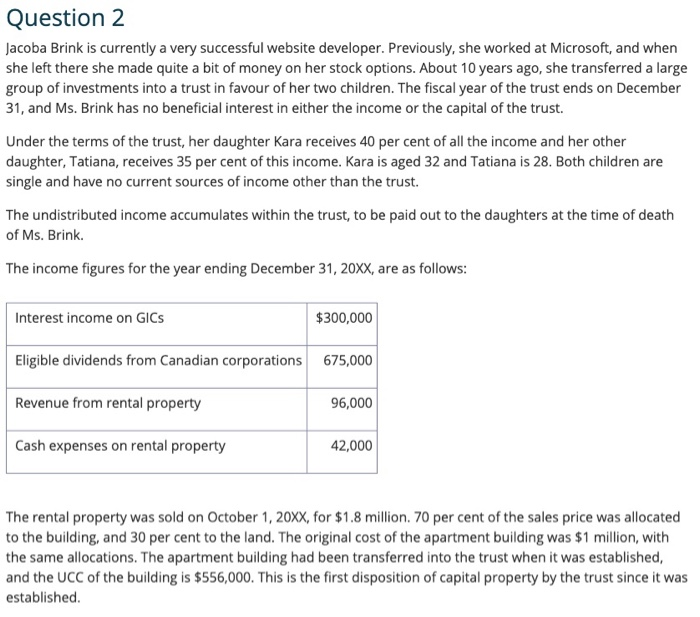Screen dimensions: 700x617
Task: Click "The undistributed income accumulates" sentence start
Action: [130, 216]
